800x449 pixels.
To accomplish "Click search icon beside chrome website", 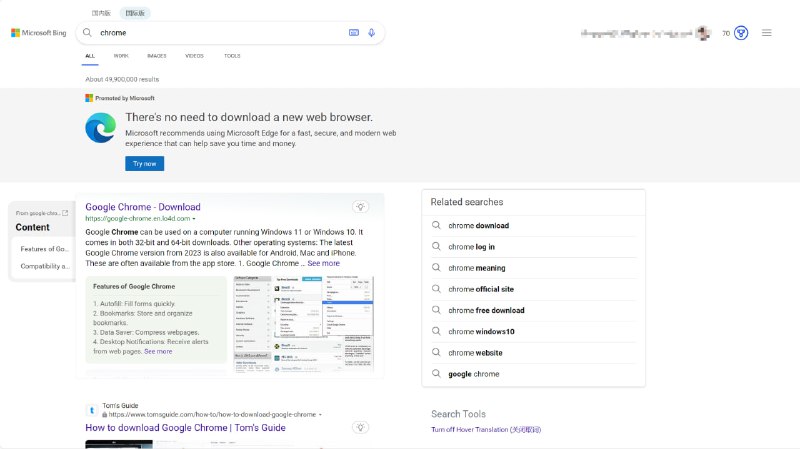I will click(436, 352).
